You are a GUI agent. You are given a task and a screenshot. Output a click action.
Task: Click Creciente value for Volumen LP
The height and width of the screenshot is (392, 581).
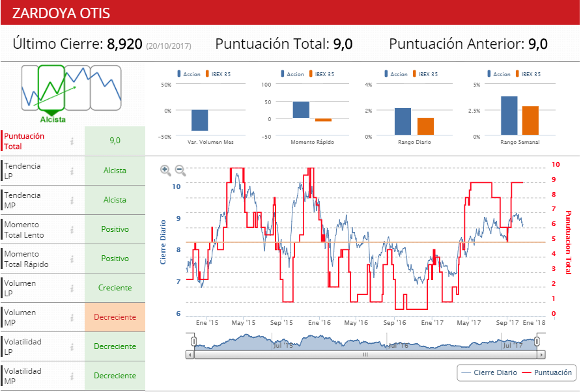pos(115,288)
